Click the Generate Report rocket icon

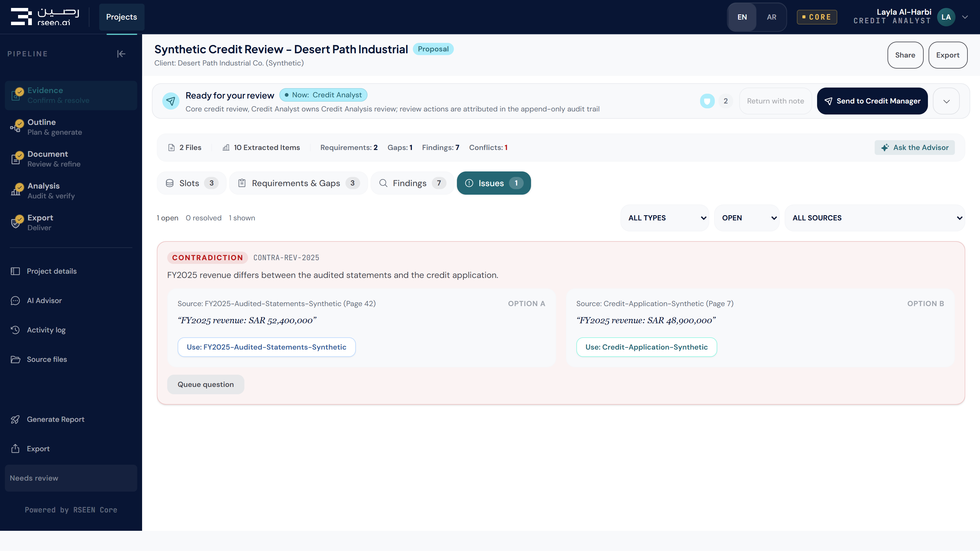[15, 419]
